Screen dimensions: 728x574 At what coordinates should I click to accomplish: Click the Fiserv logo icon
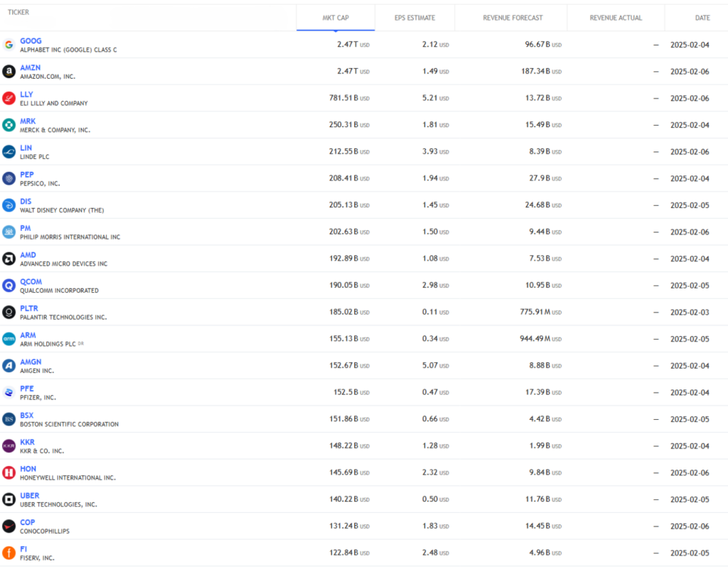click(9, 553)
